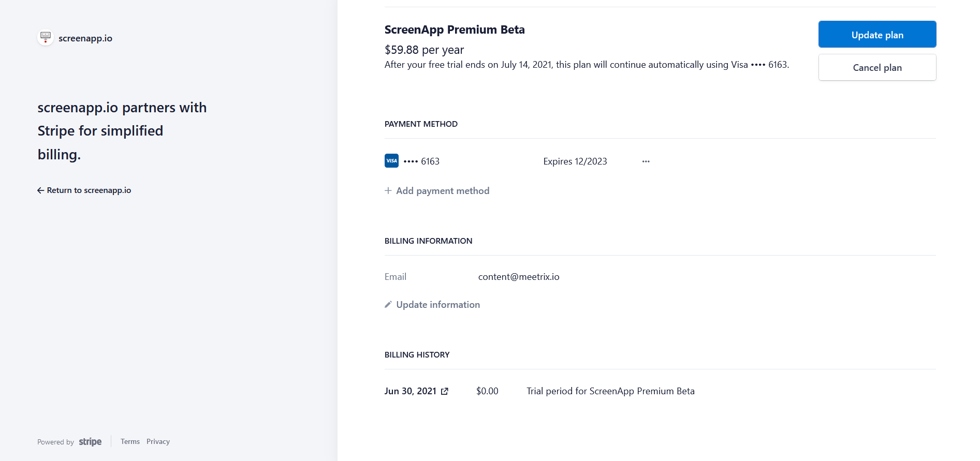Click the pencil icon beside Update information
The height and width of the screenshot is (461, 980).
coord(388,305)
